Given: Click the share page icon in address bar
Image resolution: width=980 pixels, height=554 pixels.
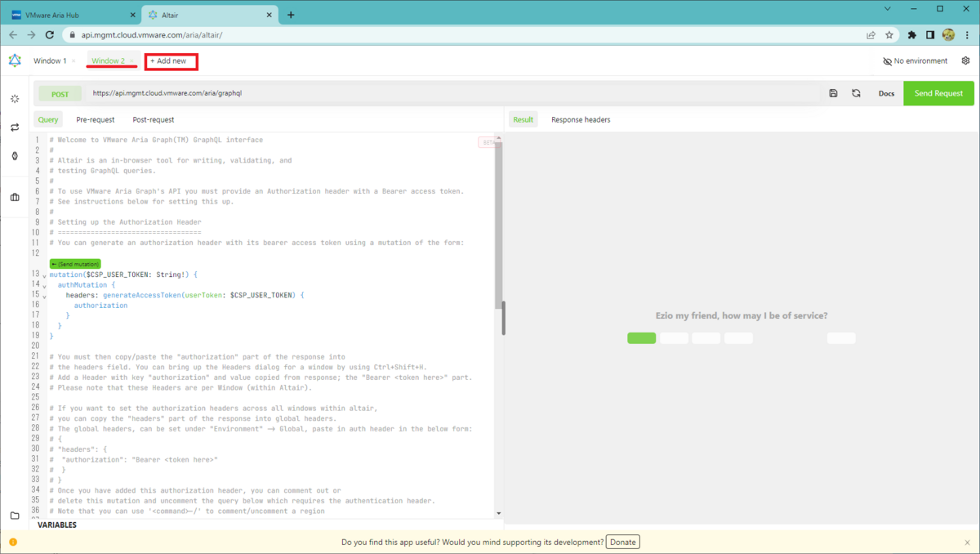Looking at the screenshot, I should click(x=871, y=35).
